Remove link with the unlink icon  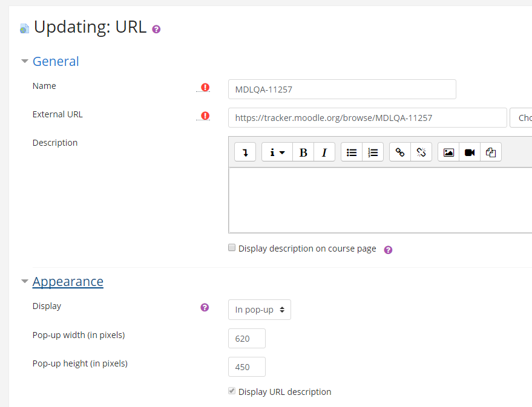click(x=421, y=152)
